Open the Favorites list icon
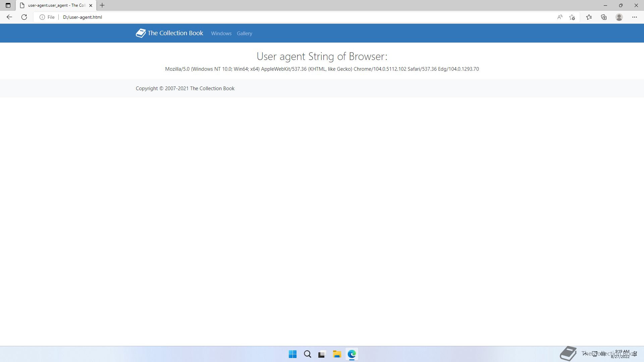 [x=589, y=17]
